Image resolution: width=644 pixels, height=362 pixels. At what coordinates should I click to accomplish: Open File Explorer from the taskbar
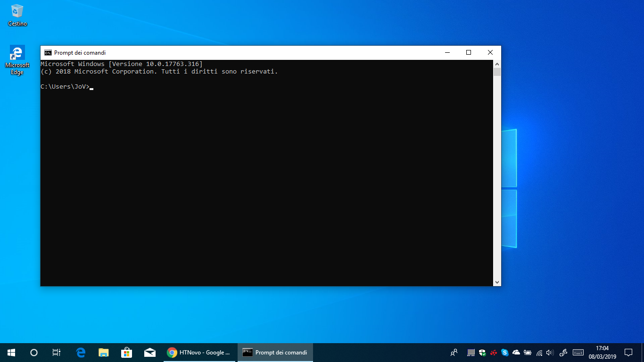[x=104, y=353]
